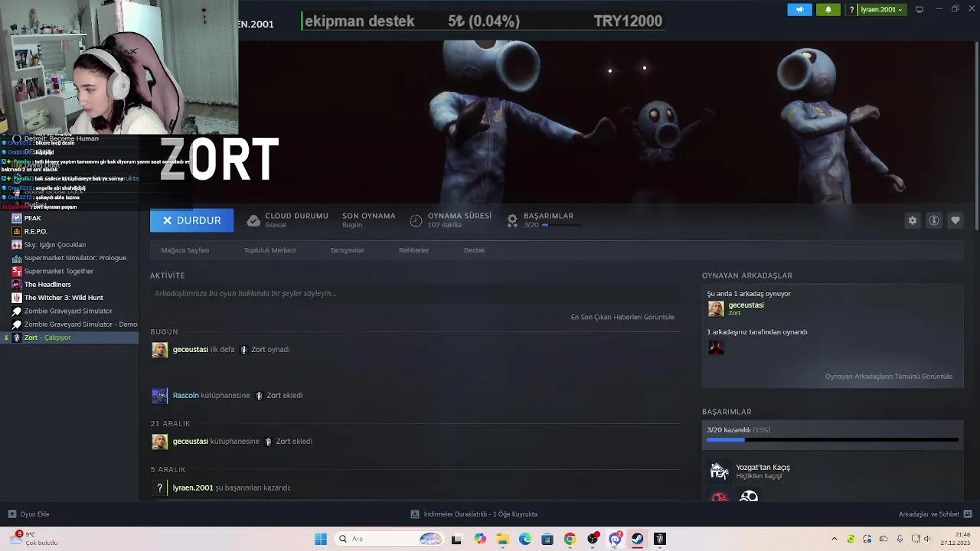980x551 pixels.
Task: Open En Son Çıkan Haberleri Görüntüle link
Action: [x=622, y=317]
